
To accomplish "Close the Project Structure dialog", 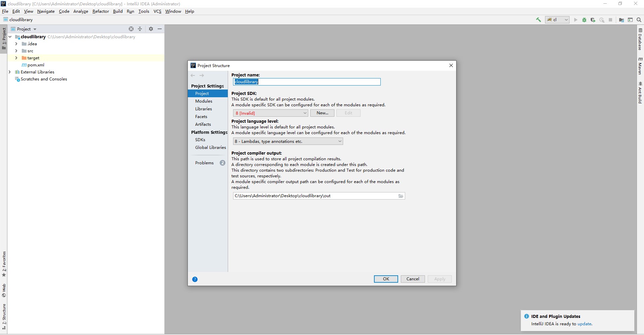I will [451, 65].
